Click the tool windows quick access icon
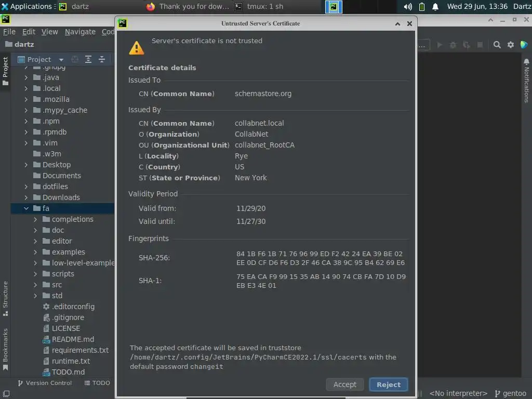The height and width of the screenshot is (399, 532). tap(6, 394)
